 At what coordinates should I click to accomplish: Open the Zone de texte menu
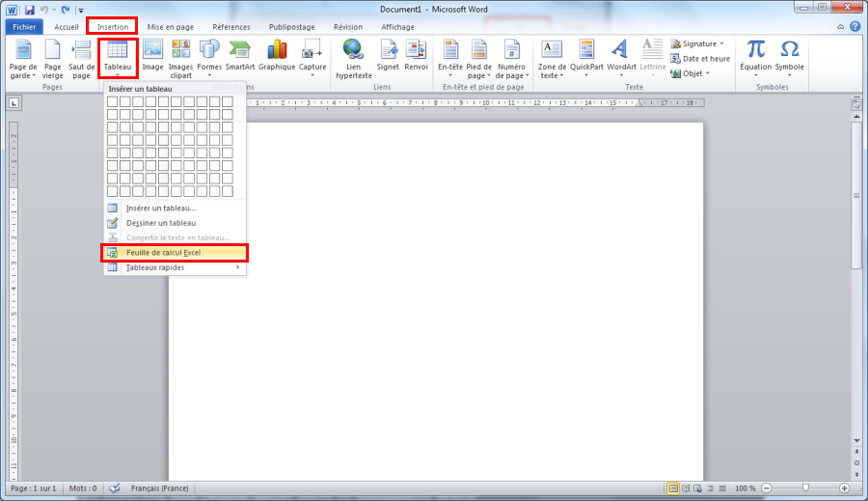point(552,59)
